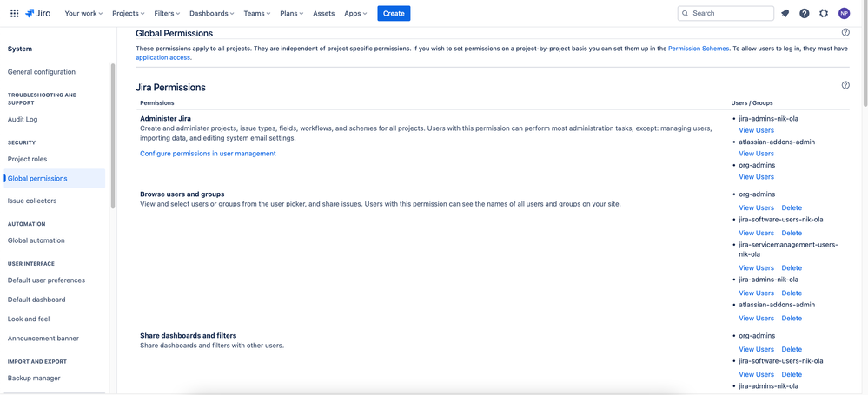
Task: Open the app switcher grid icon
Action: tap(15, 13)
